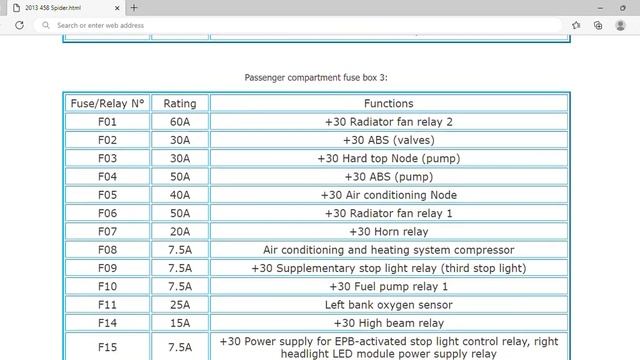Click '+30 Radiator fan relay 1' text
640x360 pixels.
tap(389, 213)
